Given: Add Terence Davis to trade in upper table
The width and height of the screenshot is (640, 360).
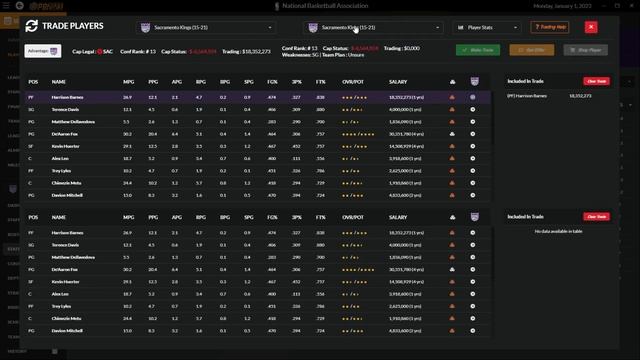Looking at the screenshot, I should point(473,109).
